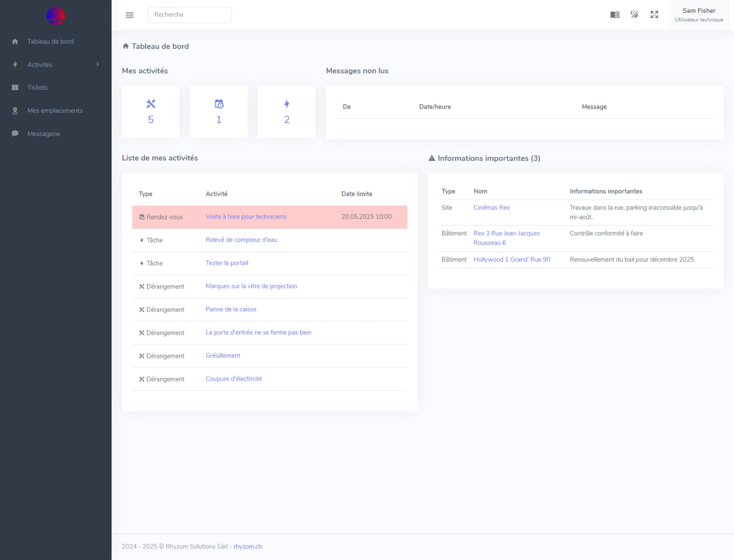Toggle the theme wand icon

click(x=634, y=15)
